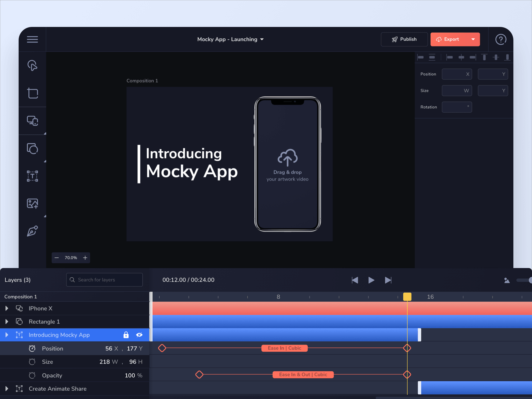The height and width of the screenshot is (399, 532).
Task: Toggle Opacity keyframe stopwatch
Action: point(32,375)
